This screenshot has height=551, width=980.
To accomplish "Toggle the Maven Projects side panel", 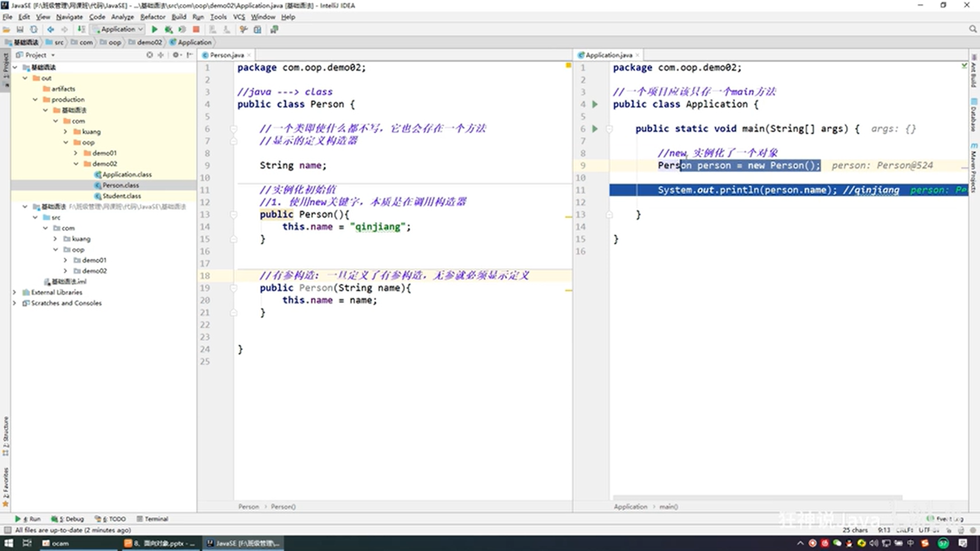I will (974, 168).
